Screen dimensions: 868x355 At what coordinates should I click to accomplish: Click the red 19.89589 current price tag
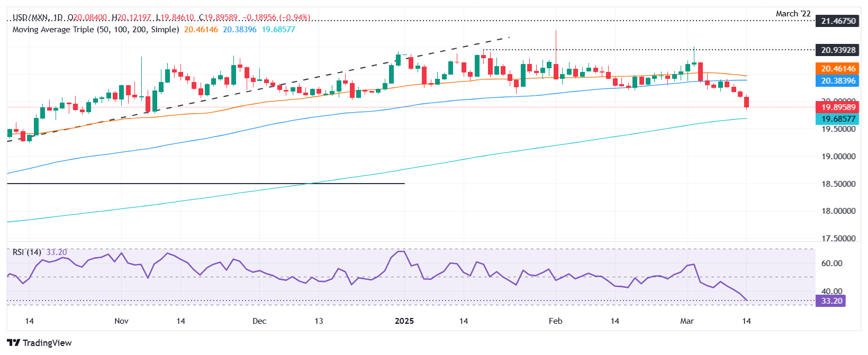(x=838, y=107)
